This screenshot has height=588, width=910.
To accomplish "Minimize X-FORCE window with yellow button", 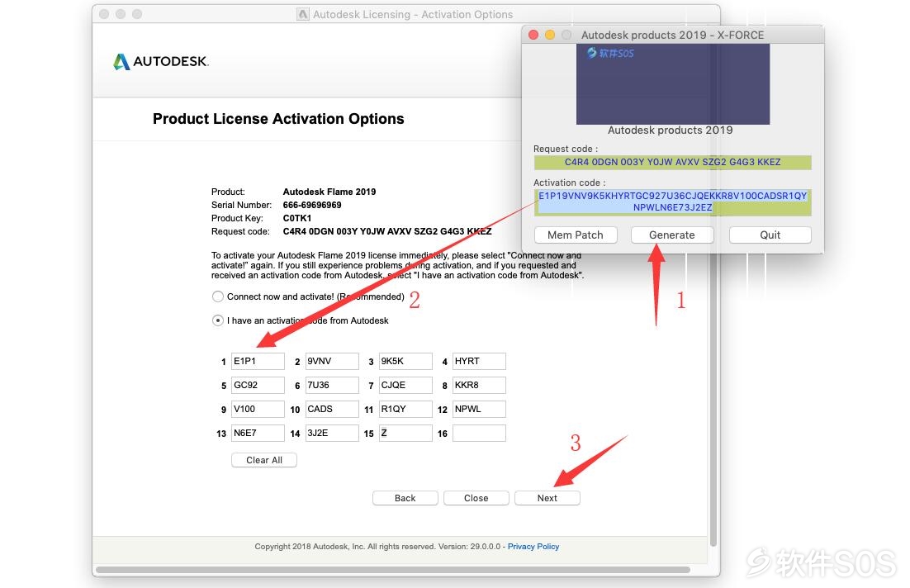I will [550, 35].
